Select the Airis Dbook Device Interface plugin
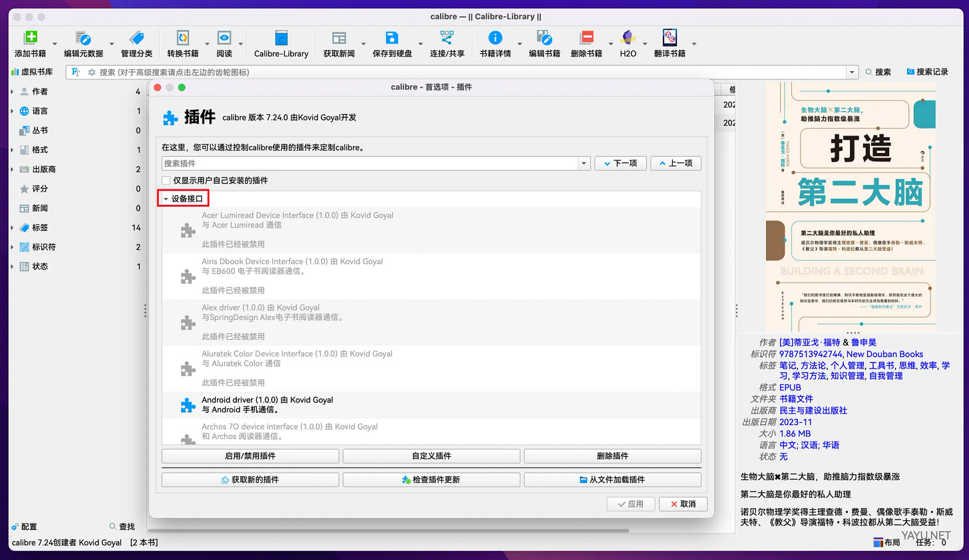The image size is (969, 560). 431,276
